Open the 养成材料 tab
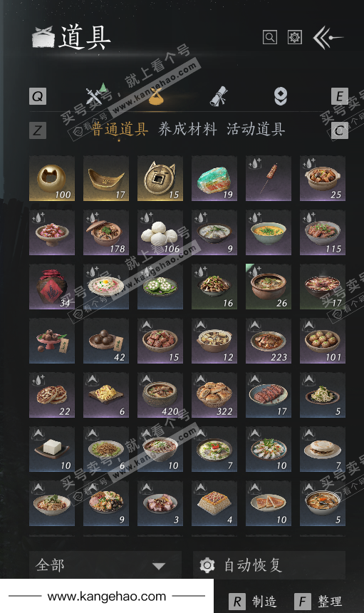This screenshot has height=613, width=364. pyautogui.click(x=187, y=129)
